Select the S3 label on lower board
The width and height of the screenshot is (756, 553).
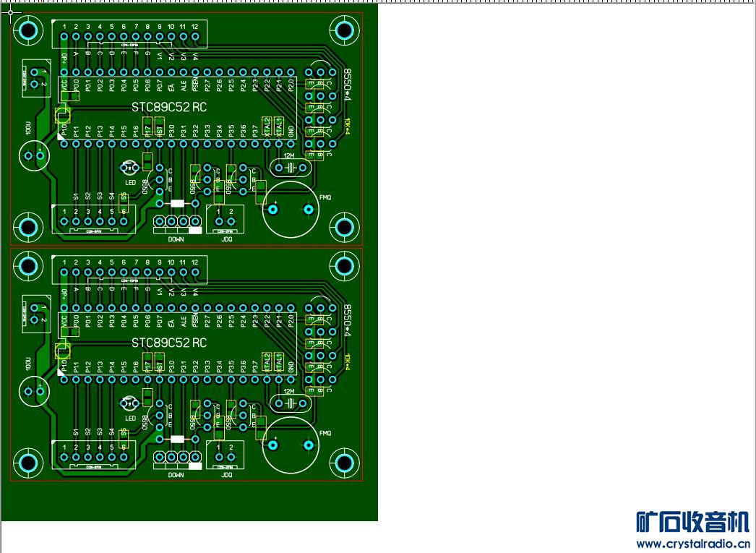[100, 432]
